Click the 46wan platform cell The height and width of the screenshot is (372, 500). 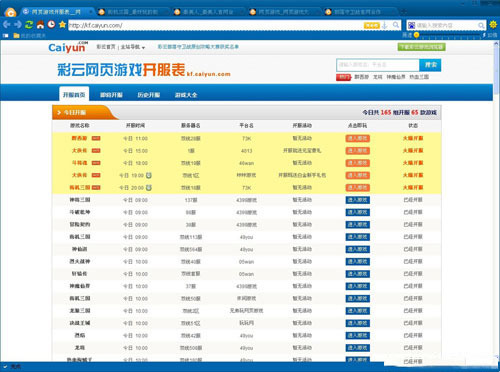tap(246, 163)
